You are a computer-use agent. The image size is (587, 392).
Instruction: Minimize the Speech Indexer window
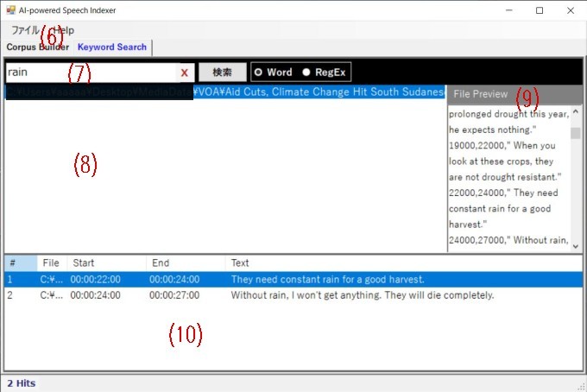[x=508, y=10]
